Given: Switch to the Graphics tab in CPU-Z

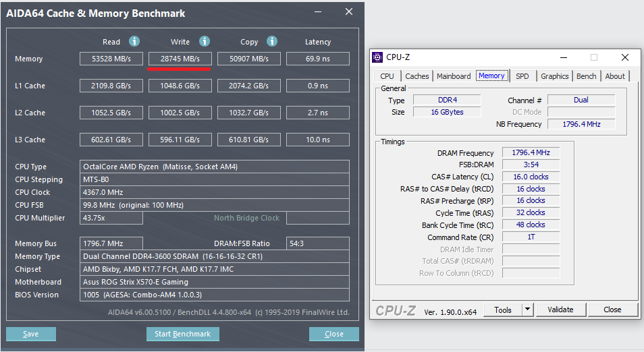Looking at the screenshot, I should point(554,76).
